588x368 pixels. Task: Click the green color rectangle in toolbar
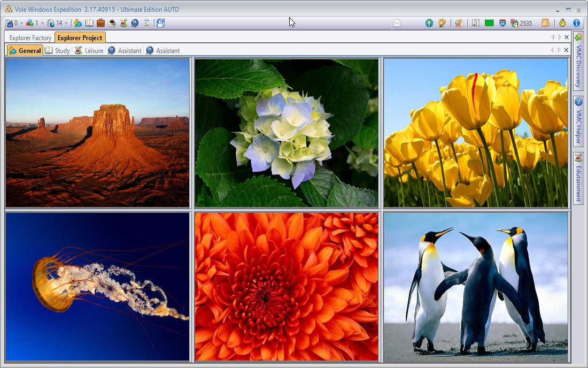click(489, 23)
